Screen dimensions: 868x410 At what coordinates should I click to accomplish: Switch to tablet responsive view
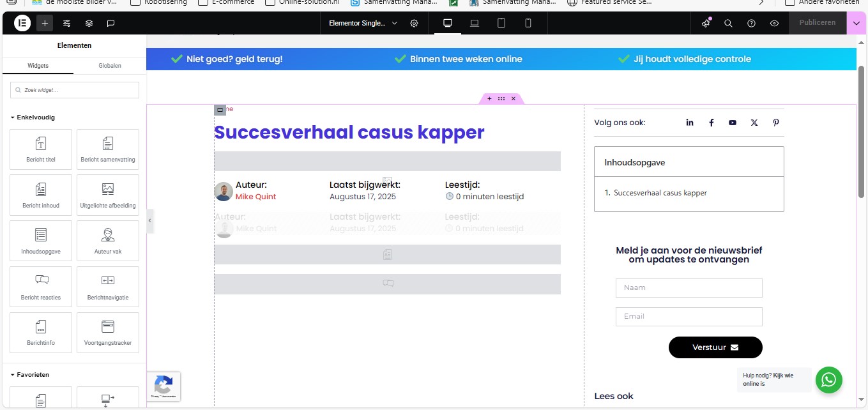[501, 23]
